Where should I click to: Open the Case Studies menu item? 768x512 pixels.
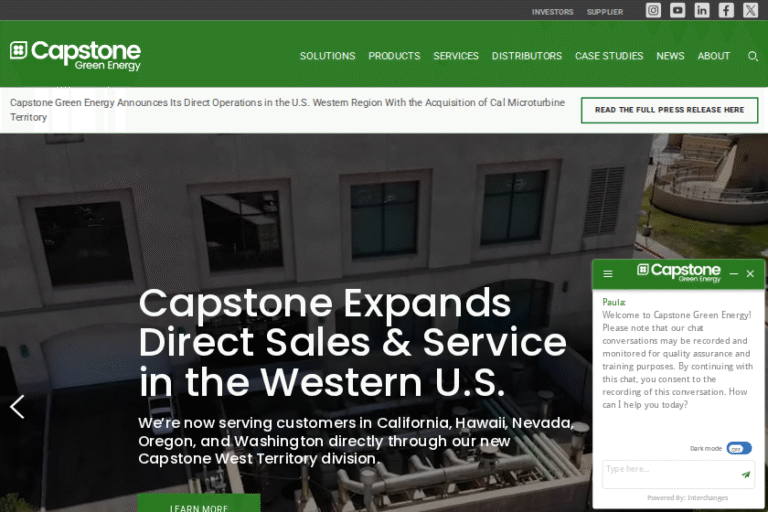coord(609,56)
